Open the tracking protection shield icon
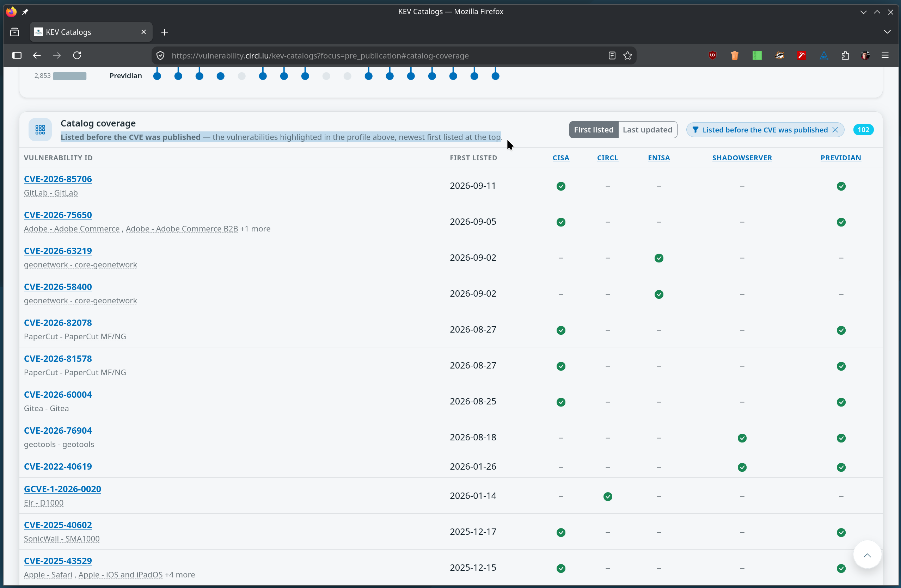901x588 pixels. (160, 56)
